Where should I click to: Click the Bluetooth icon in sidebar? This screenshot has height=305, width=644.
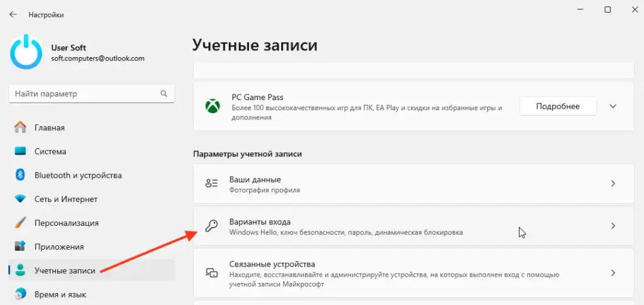20,175
